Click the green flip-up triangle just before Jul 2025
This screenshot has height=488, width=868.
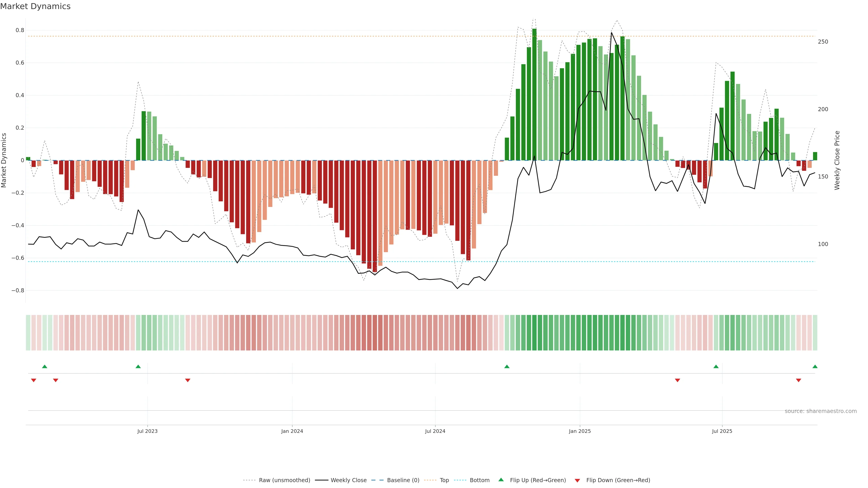pyautogui.click(x=716, y=366)
